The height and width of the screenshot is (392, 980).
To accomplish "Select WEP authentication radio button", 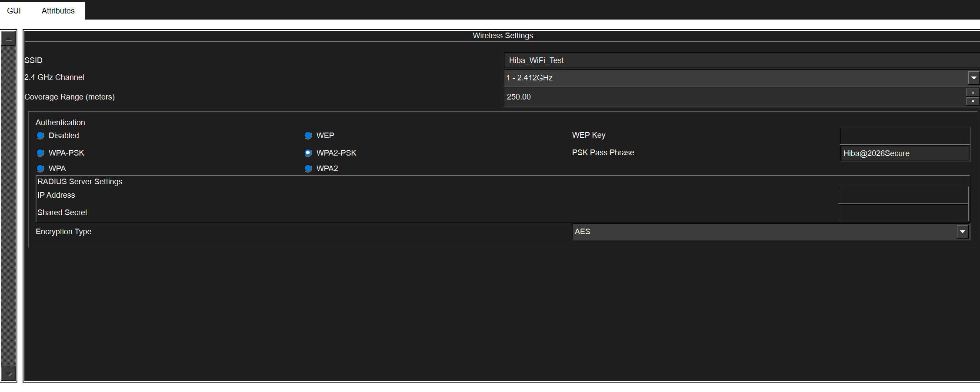I will [308, 136].
